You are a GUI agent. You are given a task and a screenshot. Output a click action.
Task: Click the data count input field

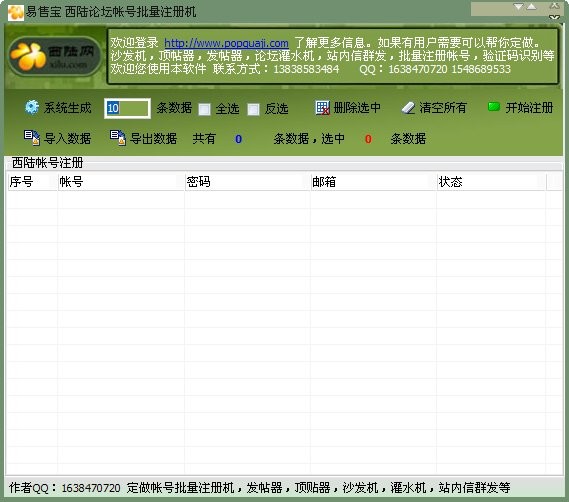(x=127, y=108)
